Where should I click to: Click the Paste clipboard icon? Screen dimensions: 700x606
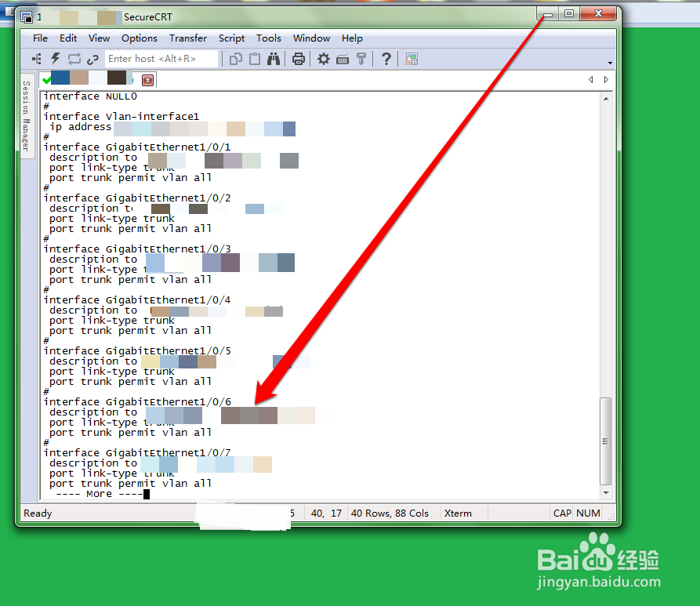point(255,59)
